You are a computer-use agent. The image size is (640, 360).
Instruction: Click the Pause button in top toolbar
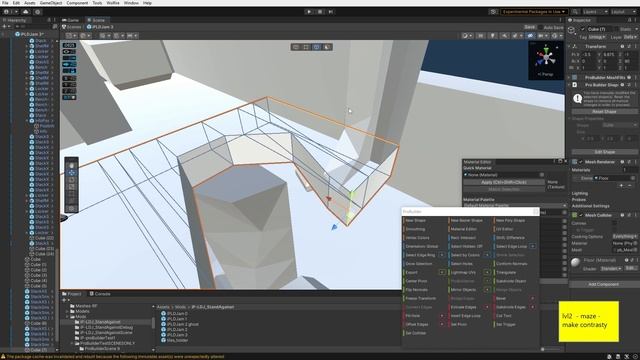click(x=320, y=12)
